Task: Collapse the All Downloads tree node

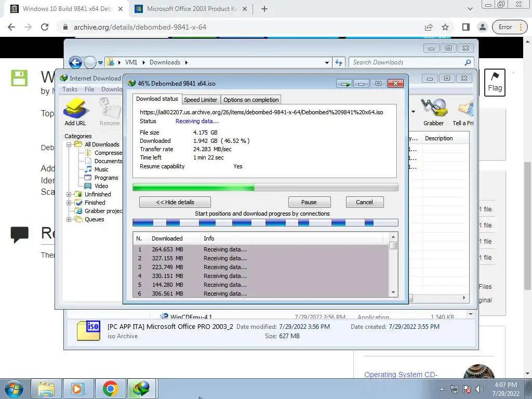Action: pyautogui.click(x=69, y=144)
